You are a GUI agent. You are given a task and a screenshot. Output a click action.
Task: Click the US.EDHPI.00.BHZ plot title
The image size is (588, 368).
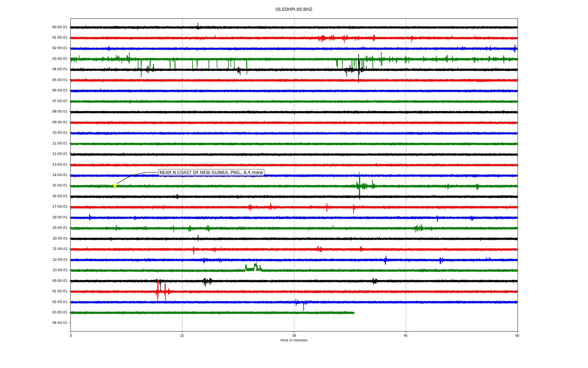coord(294,10)
